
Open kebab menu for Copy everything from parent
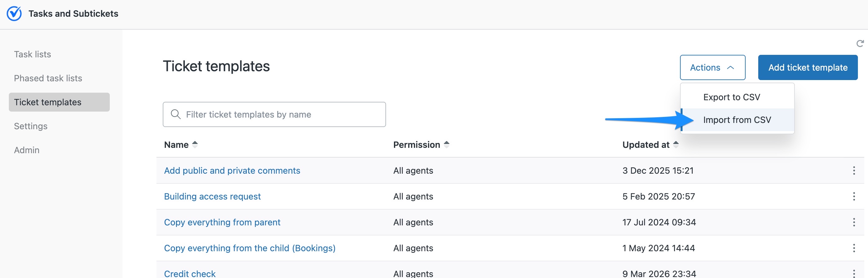click(854, 222)
